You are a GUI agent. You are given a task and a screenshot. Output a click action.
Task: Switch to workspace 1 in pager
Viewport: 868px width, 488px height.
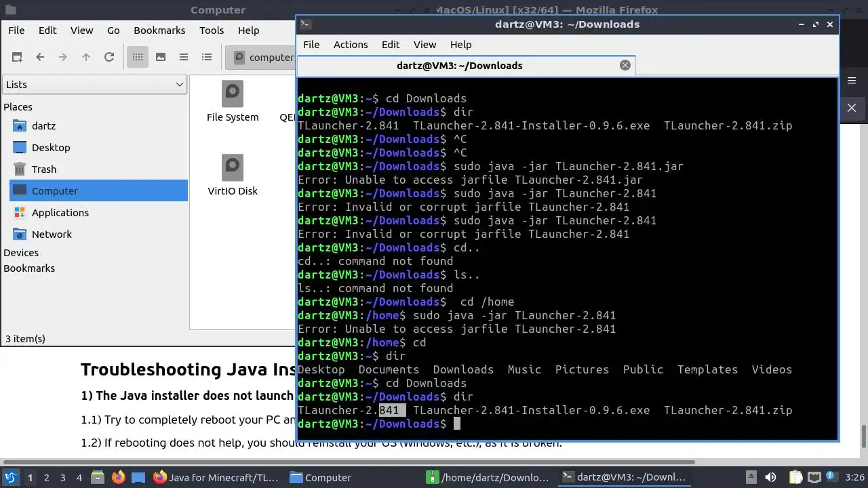pos(30,478)
